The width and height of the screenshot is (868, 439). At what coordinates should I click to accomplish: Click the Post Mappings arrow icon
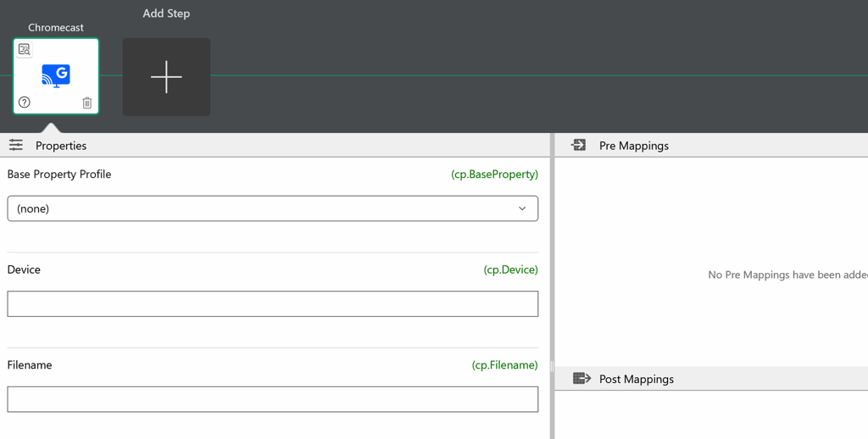pos(581,378)
